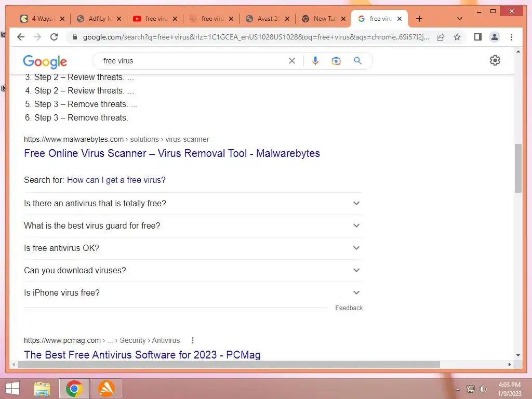
Task: Open a new tab with plus button
Action: click(419, 19)
